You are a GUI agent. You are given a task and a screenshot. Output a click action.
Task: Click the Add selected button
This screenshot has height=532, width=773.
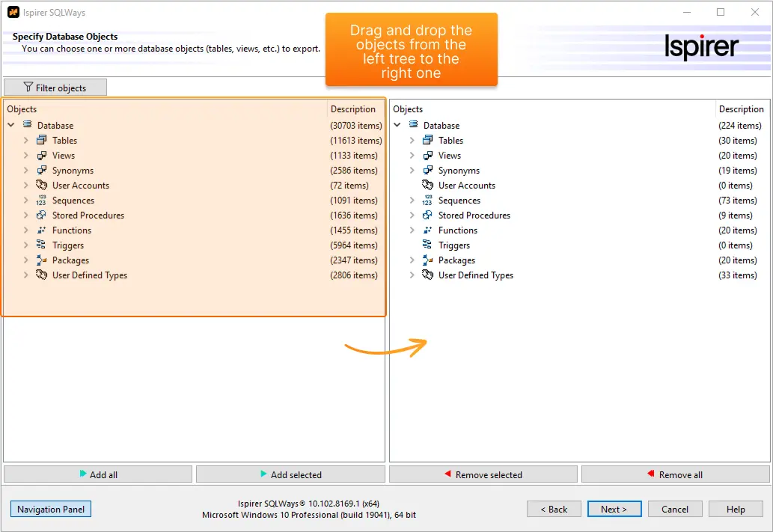290,474
